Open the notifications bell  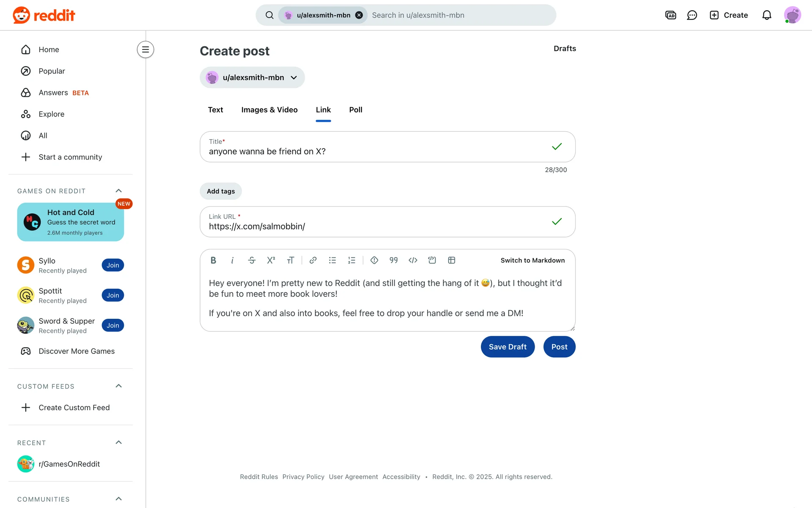pos(766,15)
